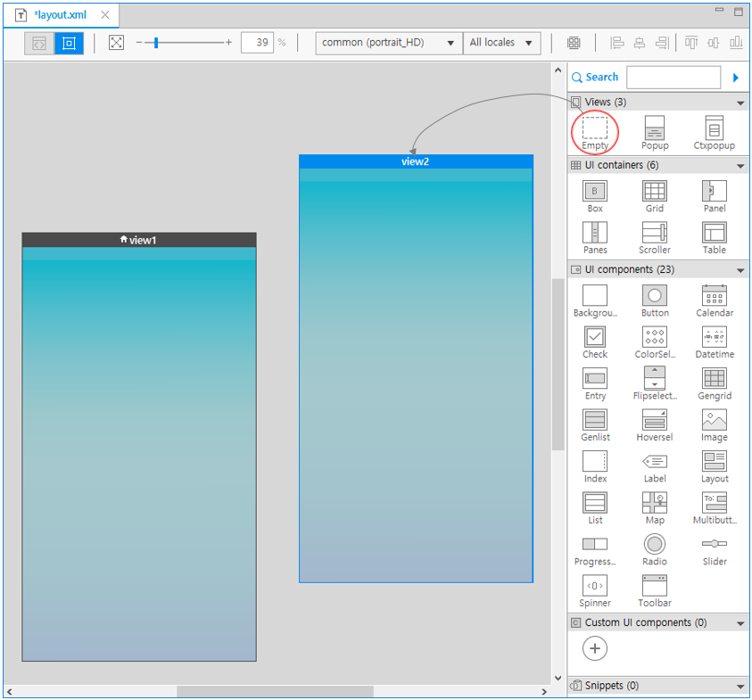Open the common (portrait_HD) screen dropdown
Viewport: 752px width, 700px height.
click(x=389, y=43)
